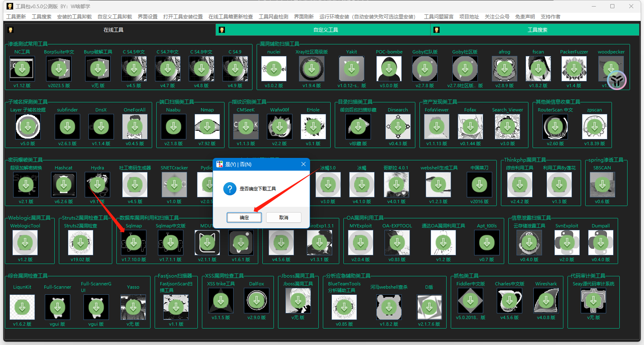Open the 安装的工具卸载 menu

pos(74,17)
